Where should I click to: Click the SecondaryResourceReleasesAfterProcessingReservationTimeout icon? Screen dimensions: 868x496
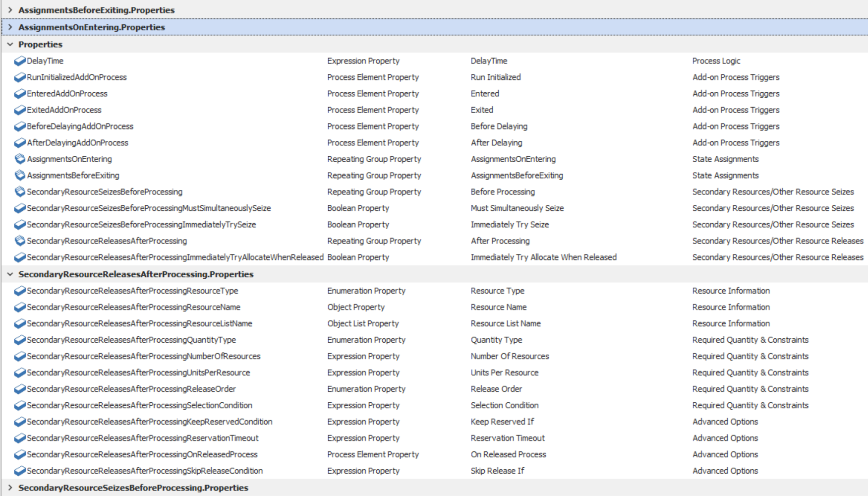click(x=20, y=438)
